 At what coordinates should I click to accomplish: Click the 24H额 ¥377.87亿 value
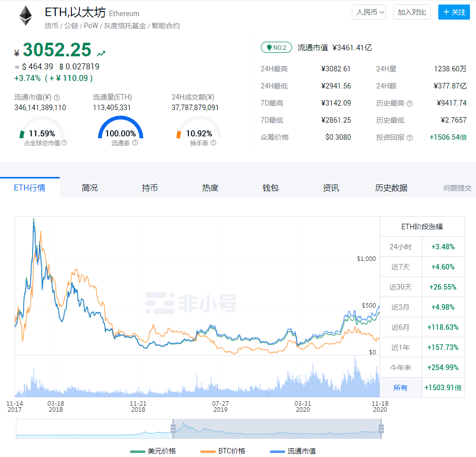tap(450, 86)
